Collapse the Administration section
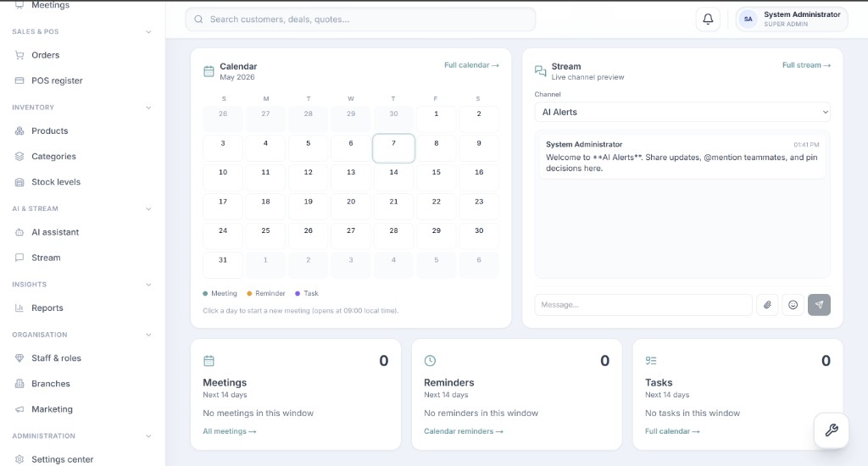Viewport: 868px width, 466px height. click(x=148, y=436)
